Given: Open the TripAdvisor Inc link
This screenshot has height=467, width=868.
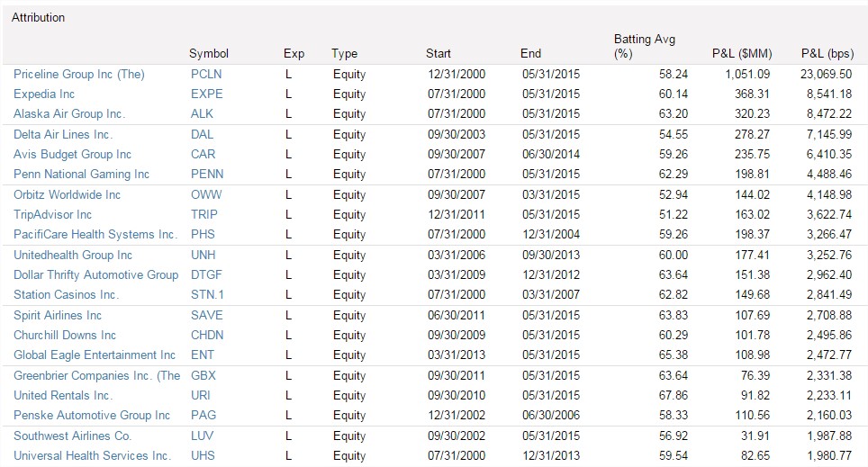Looking at the screenshot, I should [52, 214].
